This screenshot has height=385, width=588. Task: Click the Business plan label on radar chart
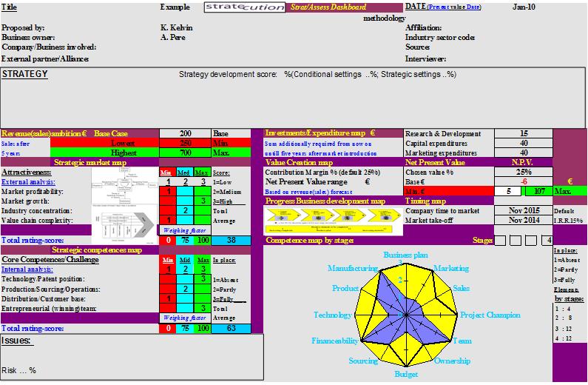[x=406, y=255]
